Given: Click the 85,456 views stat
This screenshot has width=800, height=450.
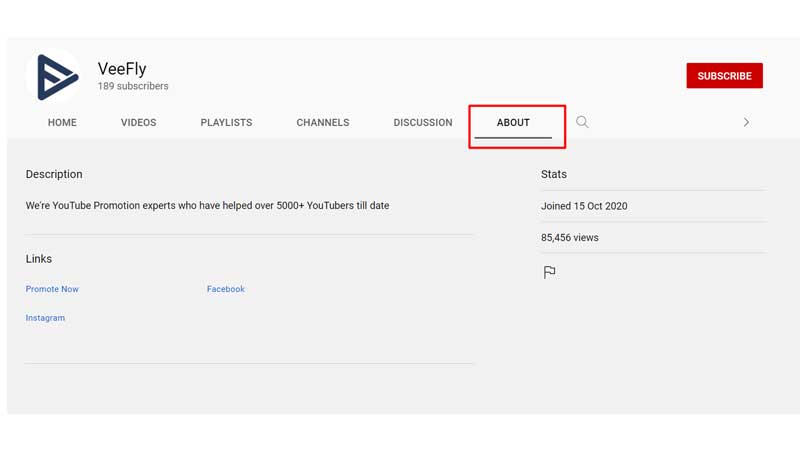Looking at the screenshot, I should click(569, 238).
